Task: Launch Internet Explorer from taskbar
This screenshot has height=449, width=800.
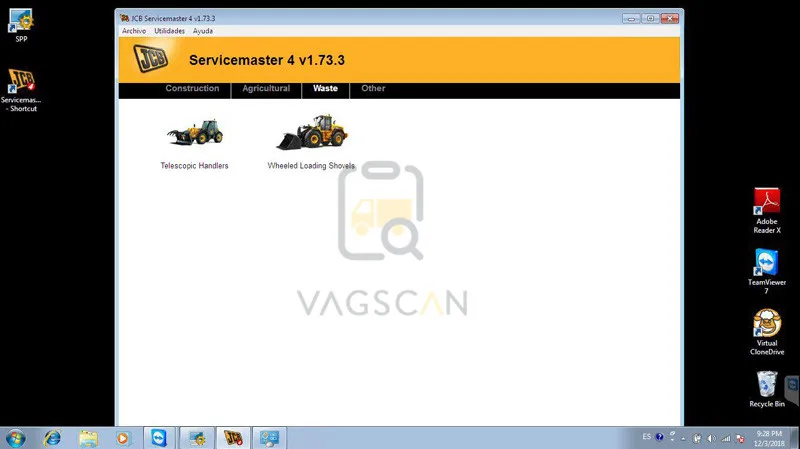Action: point(52,438)
